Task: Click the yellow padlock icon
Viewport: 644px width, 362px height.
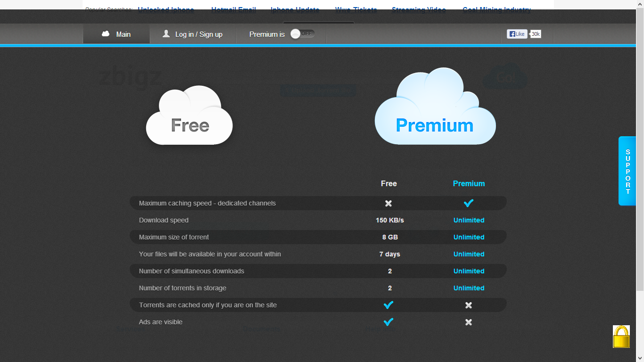Action: coord(621,337)
